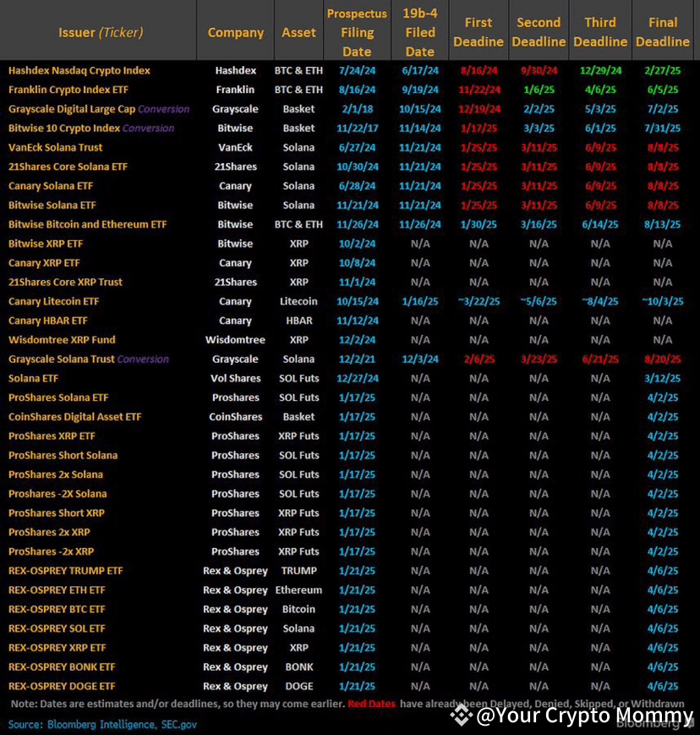Select the Third Deadline column header
Viewport: 700px width, 735px height.
599,32
